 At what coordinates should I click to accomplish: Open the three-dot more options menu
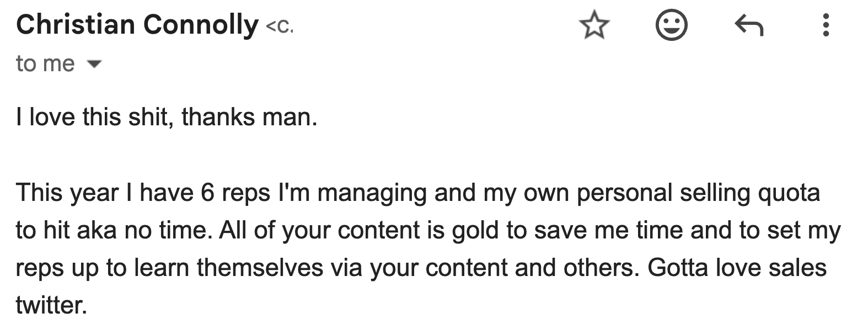pyautogui.click(x=825, y=25)
